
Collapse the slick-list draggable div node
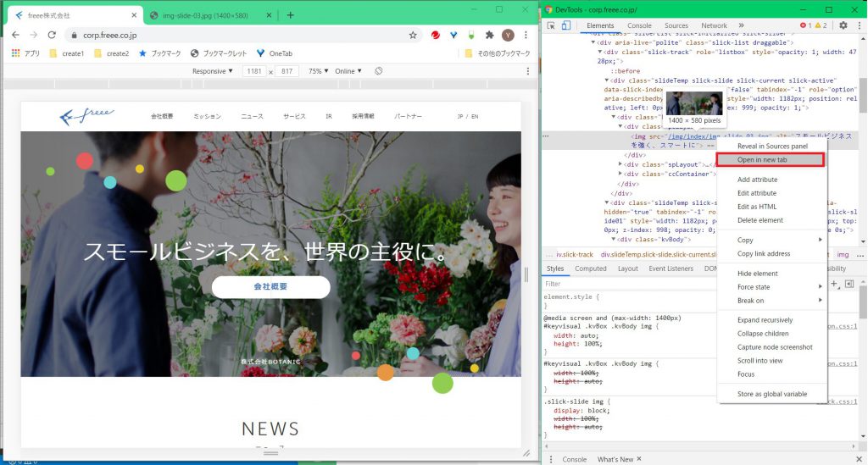pyautogui.click(x=593, y=42)
